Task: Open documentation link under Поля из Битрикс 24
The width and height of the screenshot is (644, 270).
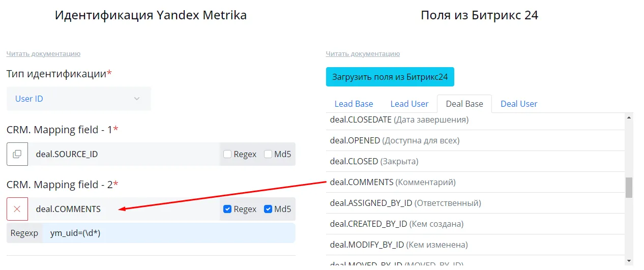Action: 363,53
